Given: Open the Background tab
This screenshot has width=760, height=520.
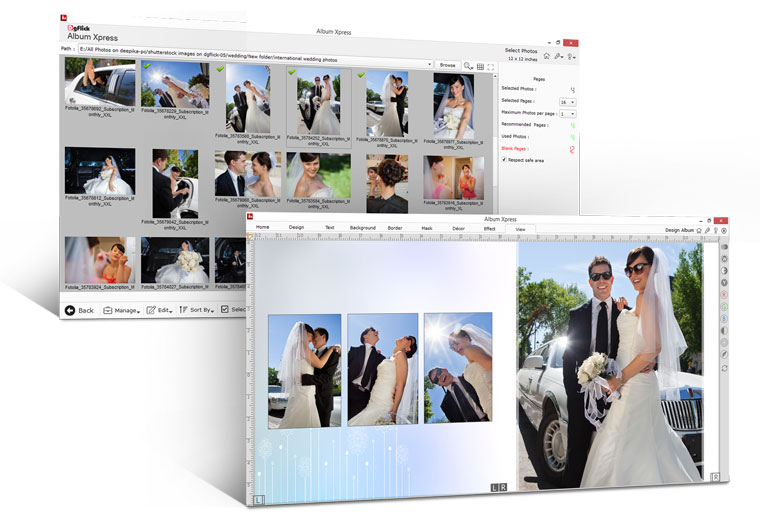Looking at the screenshot, I should tap(363, 228).
